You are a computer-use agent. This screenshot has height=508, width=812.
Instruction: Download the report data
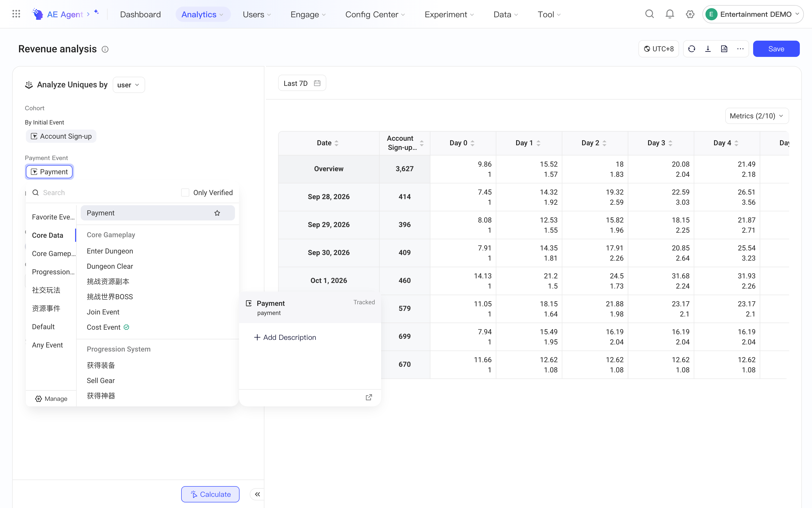[708, 49]
